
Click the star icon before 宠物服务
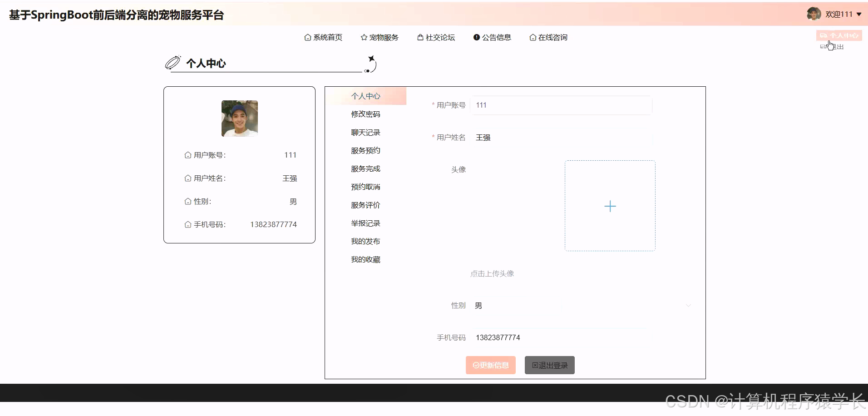364,37
